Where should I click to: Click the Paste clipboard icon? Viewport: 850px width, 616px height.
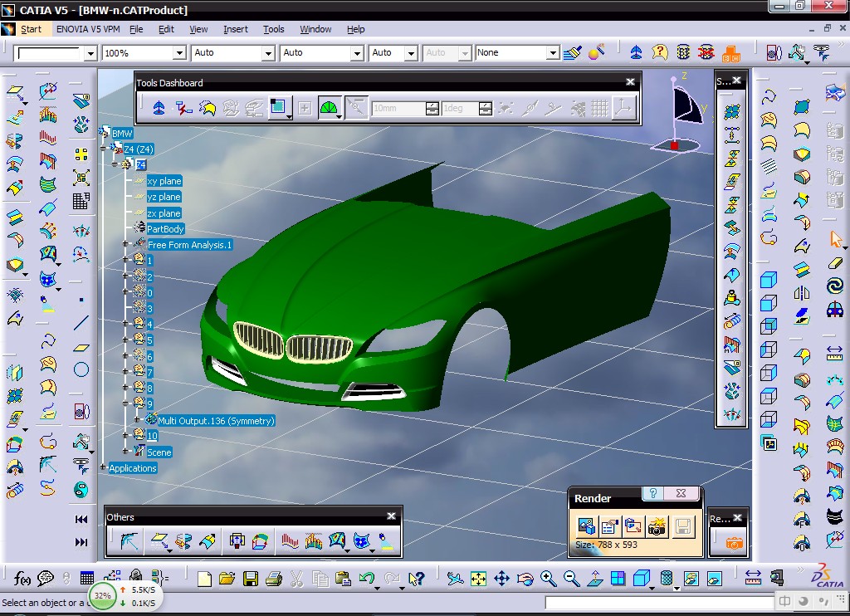(x=343, y=579)
